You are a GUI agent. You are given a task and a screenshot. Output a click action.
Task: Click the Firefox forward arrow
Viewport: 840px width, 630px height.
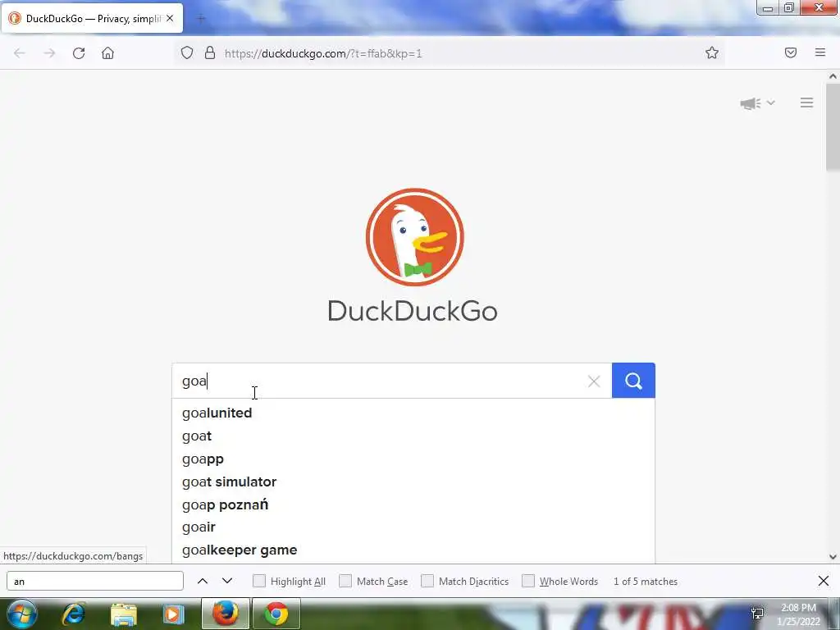pyautogui.click(x=49, y=53)
